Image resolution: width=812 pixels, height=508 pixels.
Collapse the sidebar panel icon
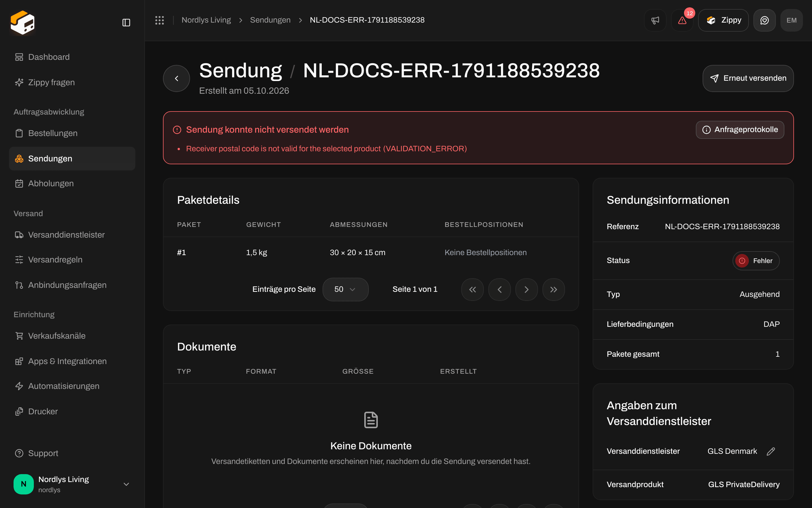click(x=126, y=23)
